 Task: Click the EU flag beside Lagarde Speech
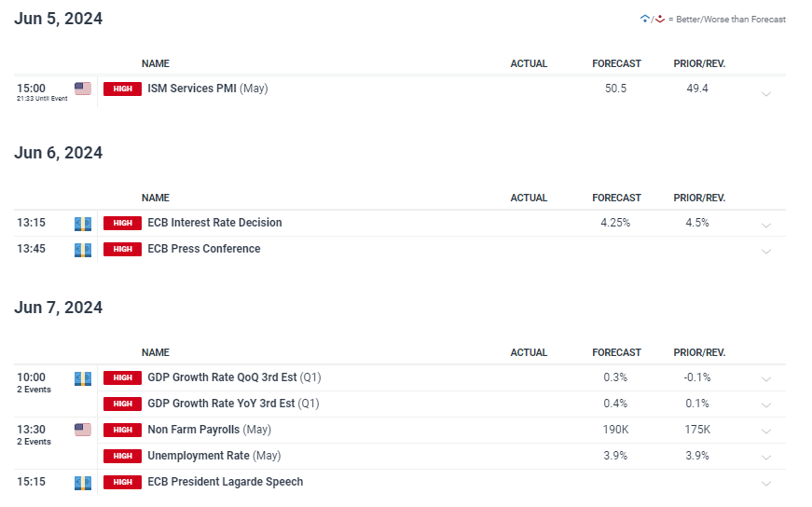pyautogui.click(x=83, y=482)
